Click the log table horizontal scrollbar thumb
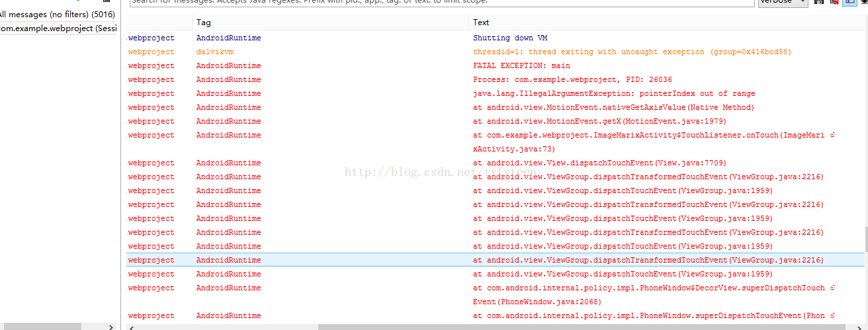The width and height of the screenshot is (868, 330). pos(582,327)
